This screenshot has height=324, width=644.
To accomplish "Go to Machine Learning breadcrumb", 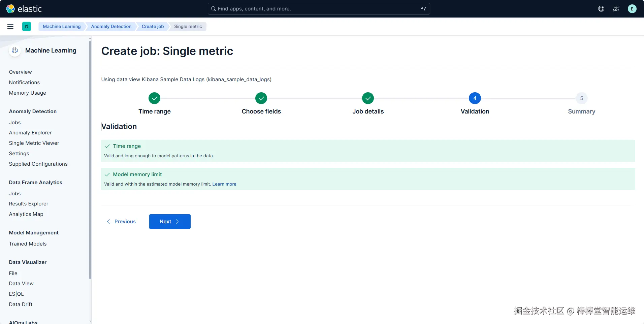I will (x=62, y=27).
